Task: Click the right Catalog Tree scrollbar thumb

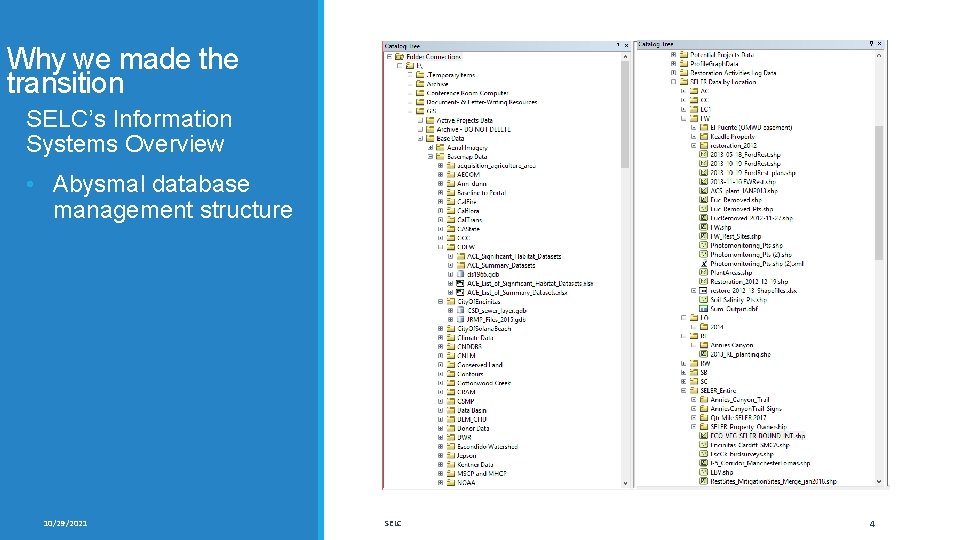Action: click(879, 192)
